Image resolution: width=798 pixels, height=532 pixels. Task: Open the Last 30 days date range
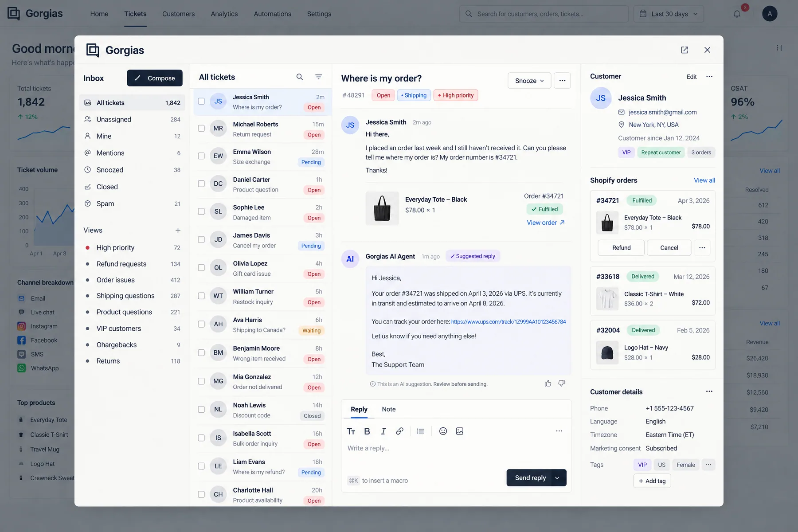669,14
